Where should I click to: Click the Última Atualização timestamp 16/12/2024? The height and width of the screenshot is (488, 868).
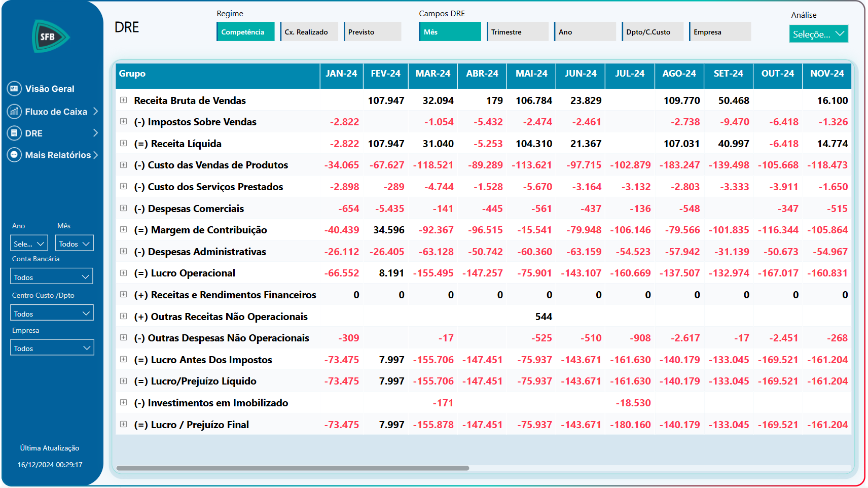[x=50, y=465]
